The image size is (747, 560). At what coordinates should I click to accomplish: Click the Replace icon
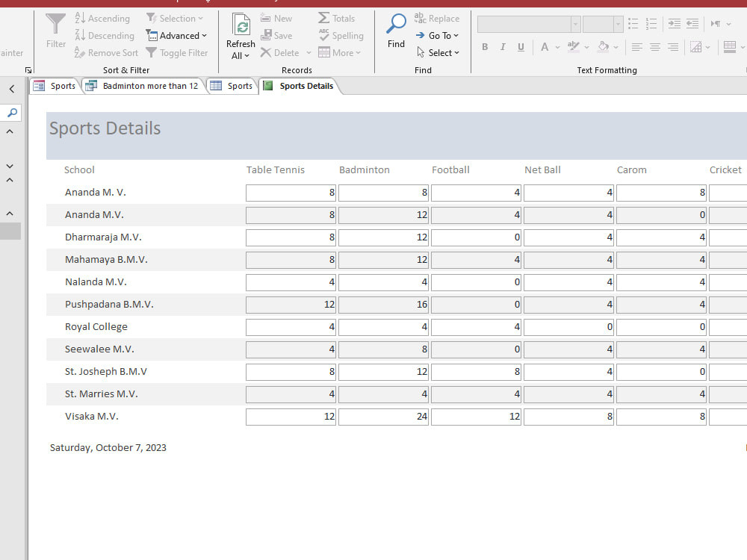(x=421, y=18)
